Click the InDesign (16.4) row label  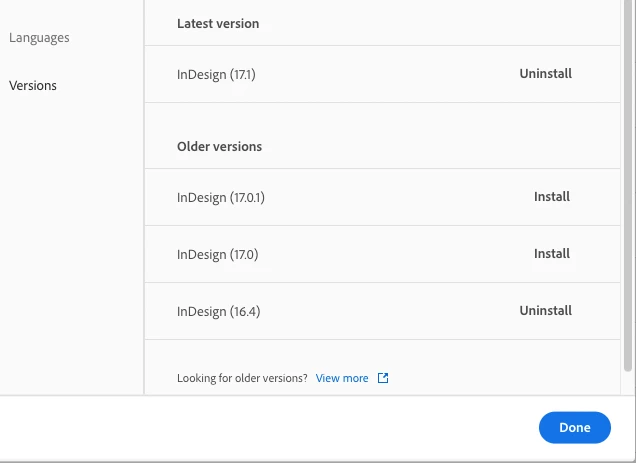[219, 312]
